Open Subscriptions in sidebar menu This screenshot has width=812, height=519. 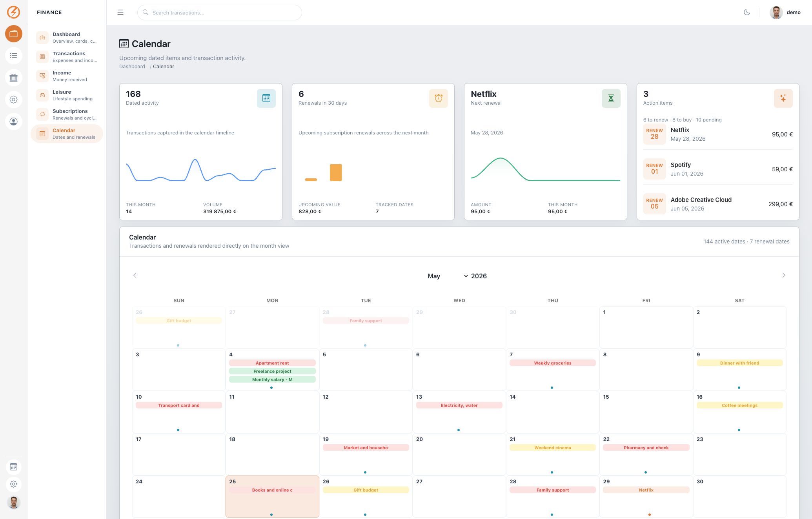tap(67, 114)
